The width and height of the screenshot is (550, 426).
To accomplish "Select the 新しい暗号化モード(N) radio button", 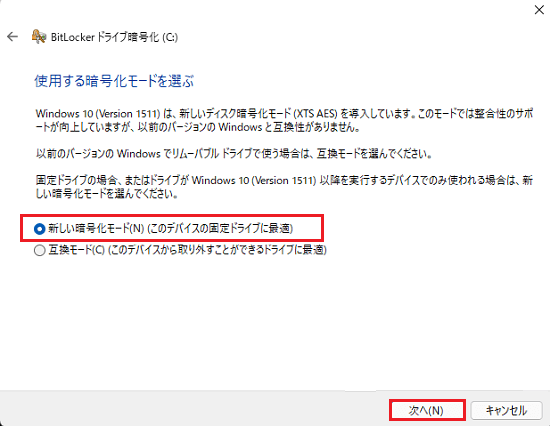I will point(40,229).
